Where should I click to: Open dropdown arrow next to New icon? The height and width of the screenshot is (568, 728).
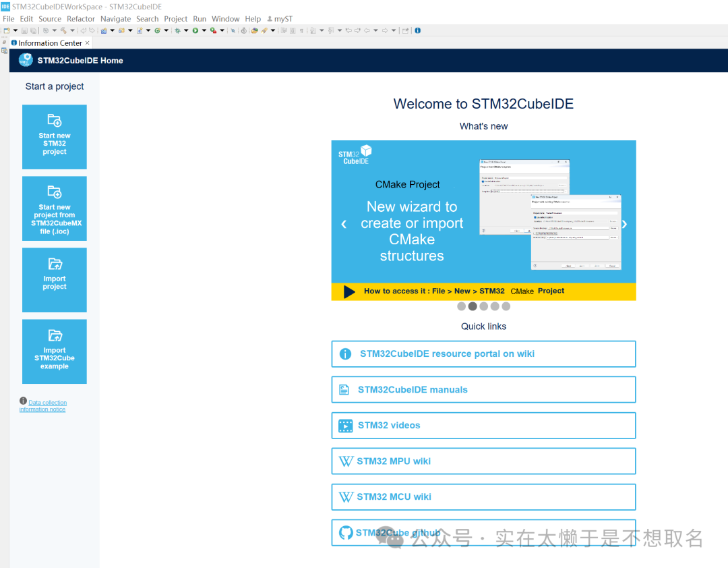(16, 30)
